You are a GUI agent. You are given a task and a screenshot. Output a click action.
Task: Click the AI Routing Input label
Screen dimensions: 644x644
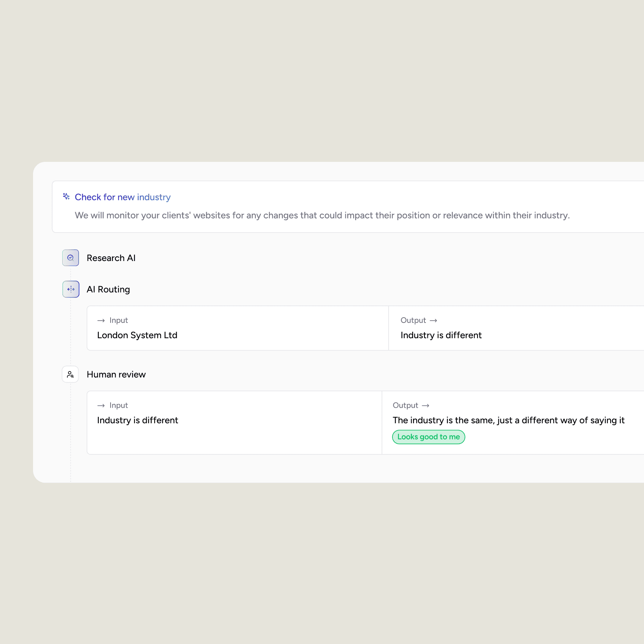(119, 320)
